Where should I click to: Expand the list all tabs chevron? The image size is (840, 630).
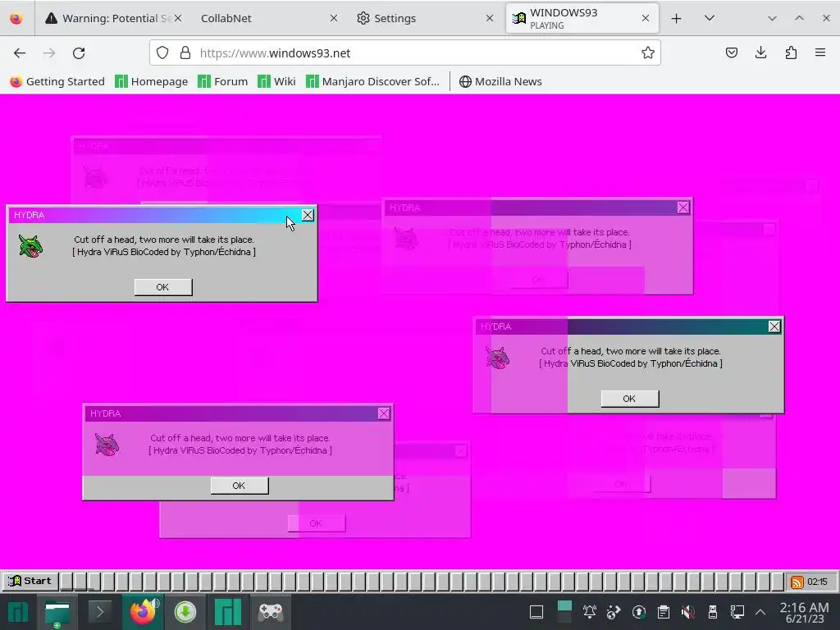pyautogui.click(x=710, y=18)
